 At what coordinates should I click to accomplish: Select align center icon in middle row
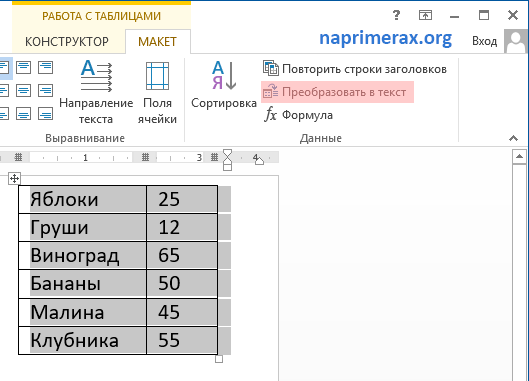pyautogui.click(x=23, y=90)
